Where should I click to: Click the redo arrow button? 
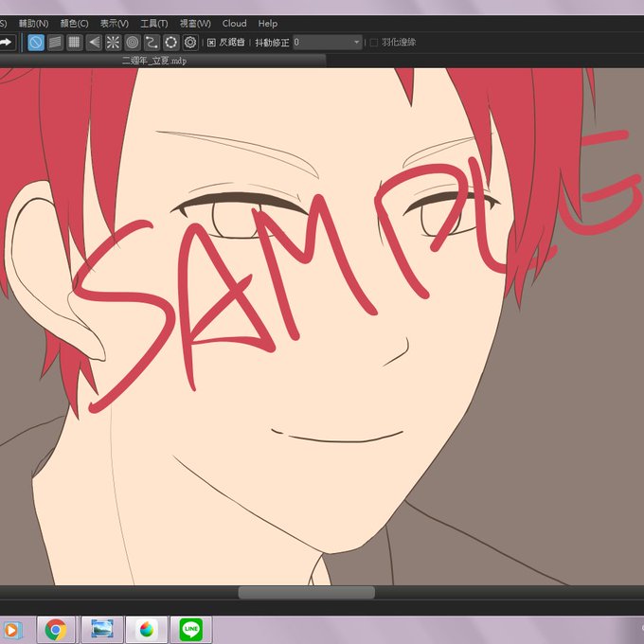[x=7, y=43]
